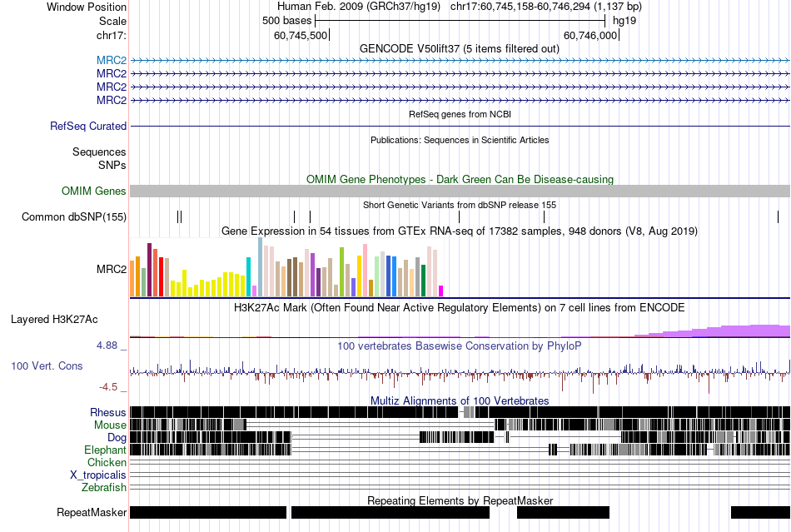The image size is (791, 532).
Task: Click the leftmost RepeatMasker block
Action: point(208,512)
